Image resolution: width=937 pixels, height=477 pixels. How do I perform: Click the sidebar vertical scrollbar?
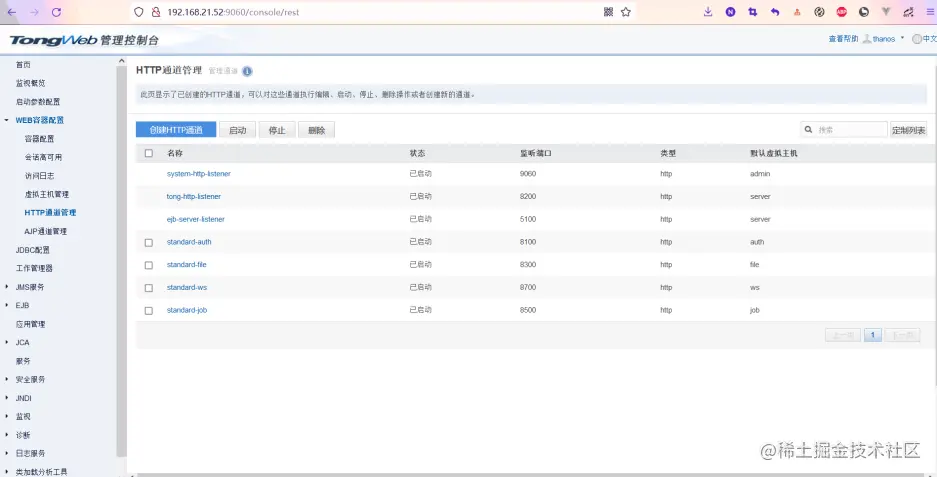(x=121, y=263)
